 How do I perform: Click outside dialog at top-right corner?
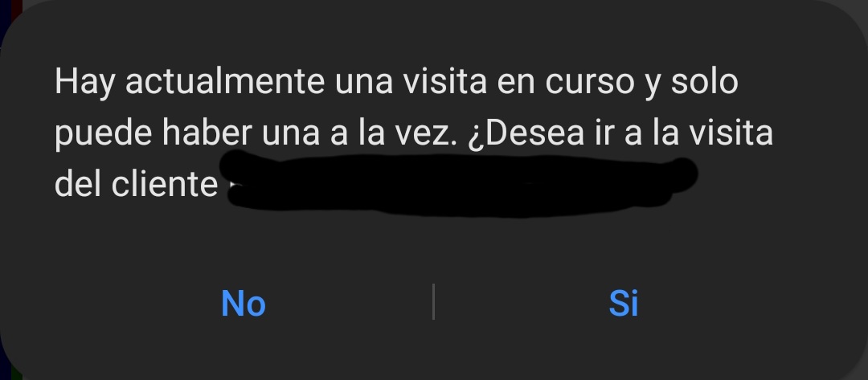pyautogui.click(x=862, y=6)
